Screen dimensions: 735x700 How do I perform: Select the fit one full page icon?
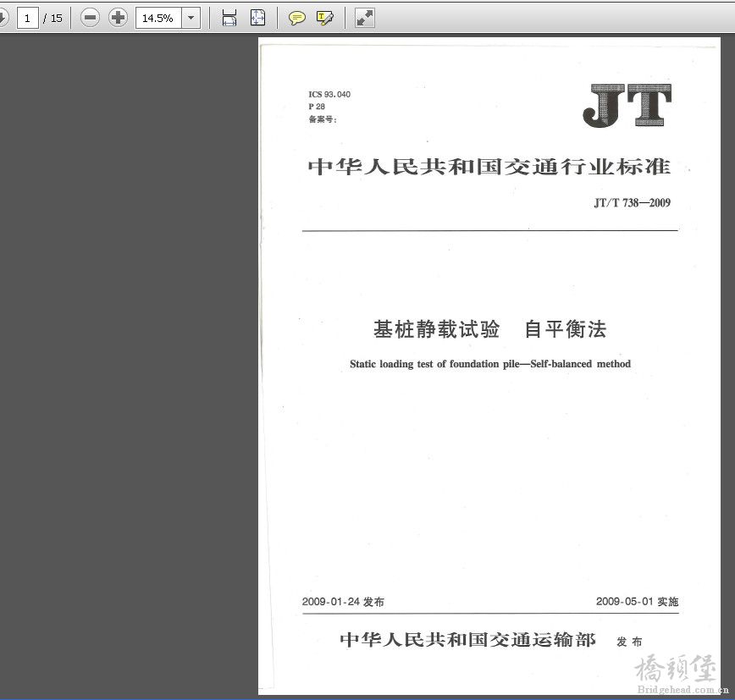click(257, 19)
